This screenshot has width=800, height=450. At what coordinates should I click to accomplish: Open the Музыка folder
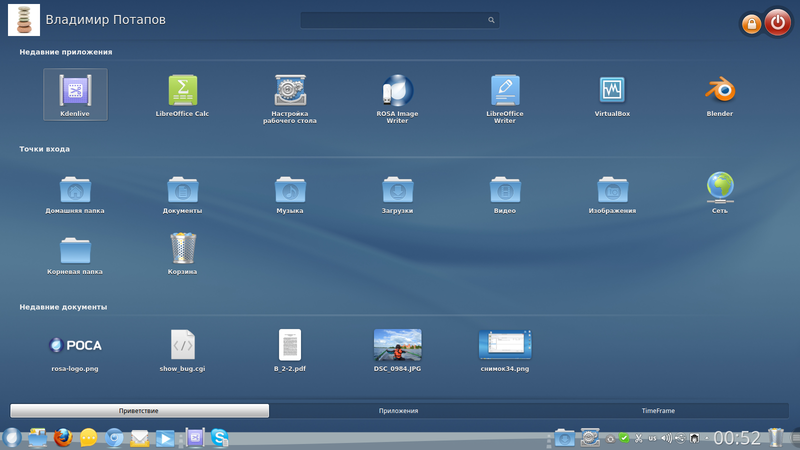[x=290, y=195]
